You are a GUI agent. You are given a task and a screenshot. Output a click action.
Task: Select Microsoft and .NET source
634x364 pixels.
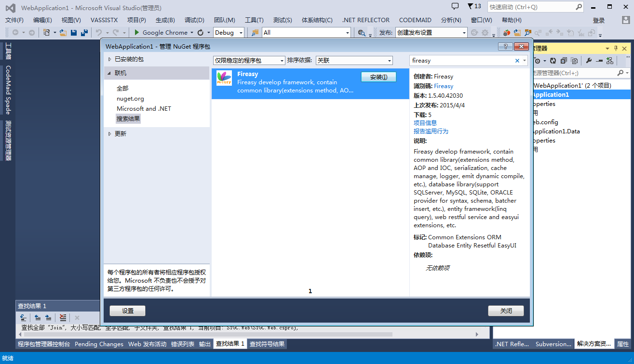point(144,108)
